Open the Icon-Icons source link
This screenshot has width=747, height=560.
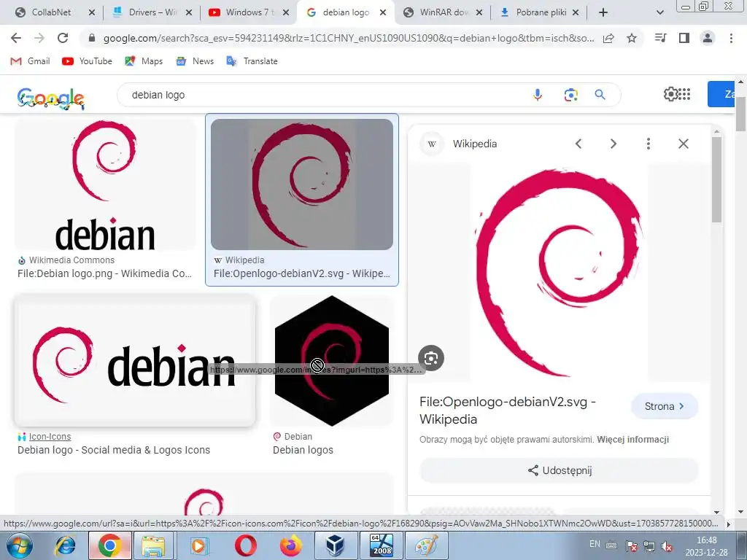pos(50,437)
